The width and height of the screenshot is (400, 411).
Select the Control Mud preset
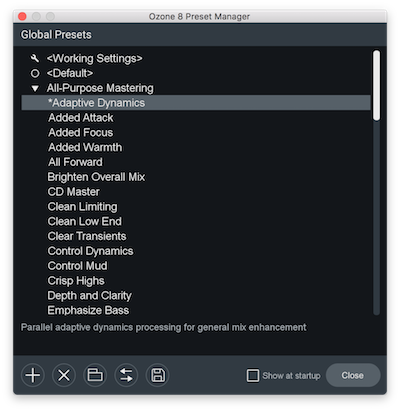pos(77,266)
